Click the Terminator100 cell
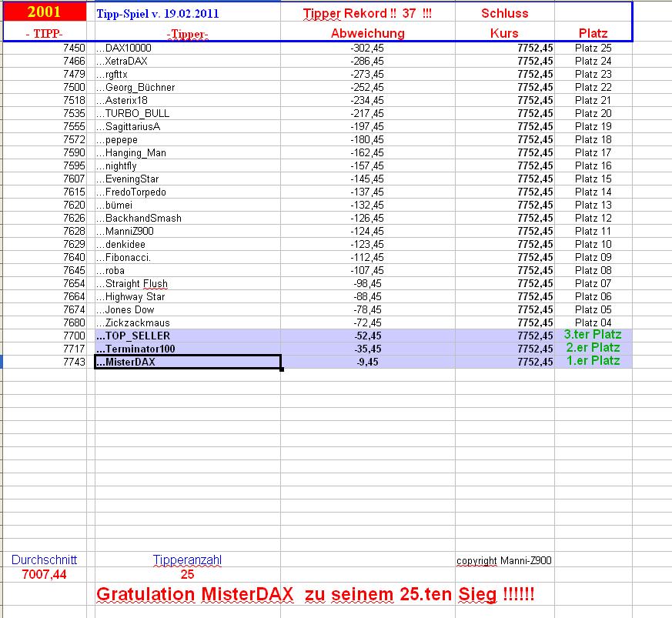The image size is (672, 618). point(187,349)
